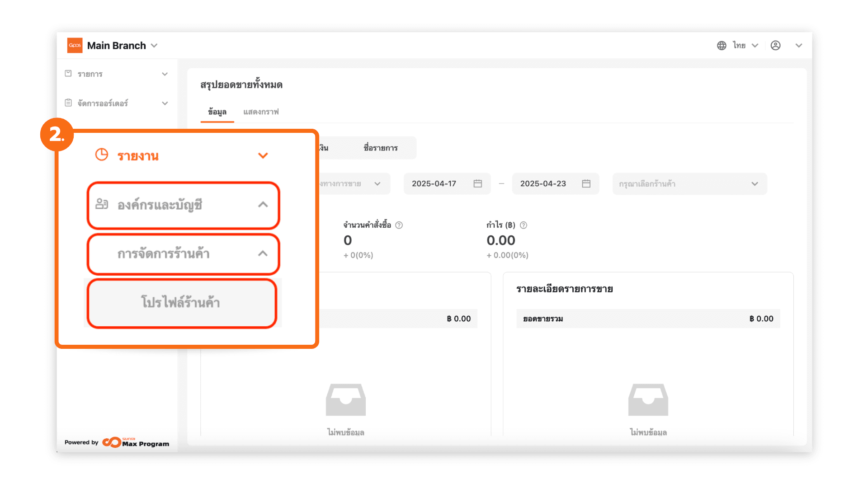Screen dimensions: 868x488
Task: Click help icon next to กำไร (฿)
Action: (524, 225)
